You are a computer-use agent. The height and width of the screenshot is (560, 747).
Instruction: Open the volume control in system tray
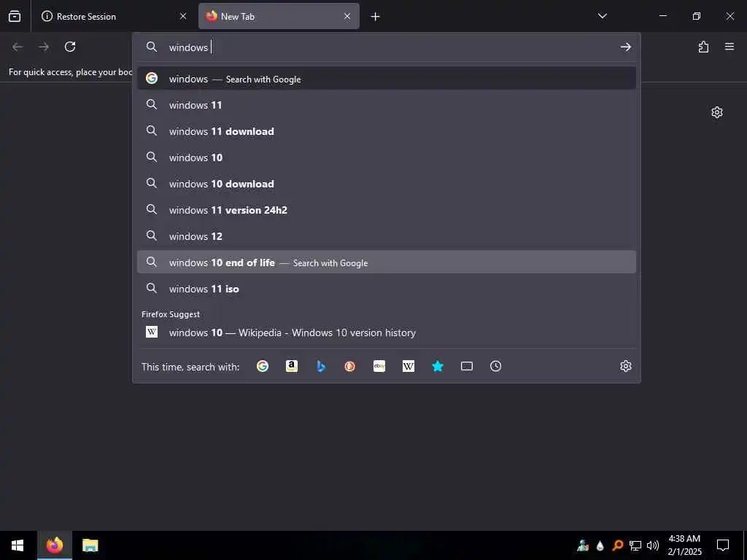(653, 545)
